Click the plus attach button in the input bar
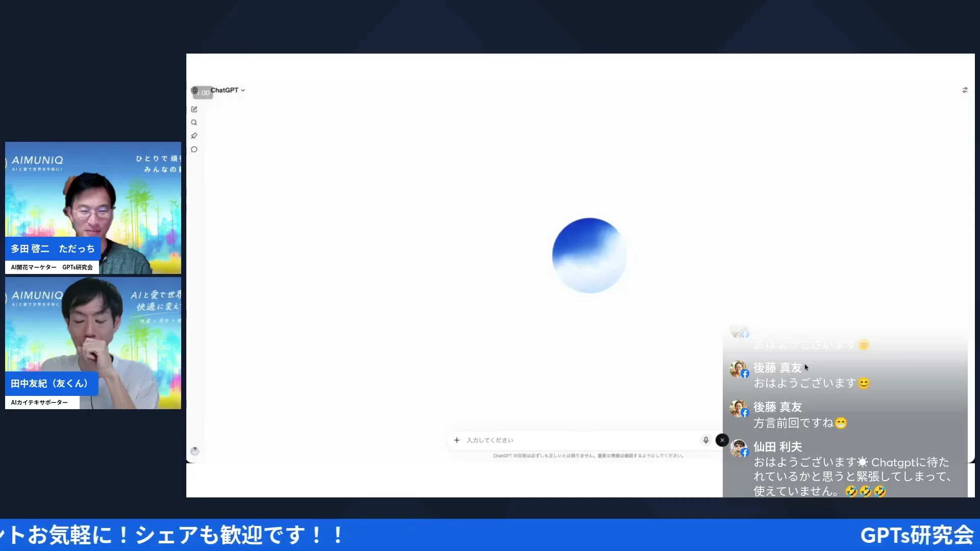980x551 pixels. point(457,440)
